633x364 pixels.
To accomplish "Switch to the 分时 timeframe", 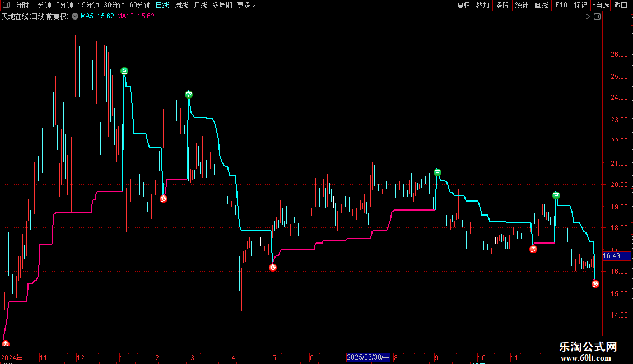I will pyautogui.click(x=22, y=5).
